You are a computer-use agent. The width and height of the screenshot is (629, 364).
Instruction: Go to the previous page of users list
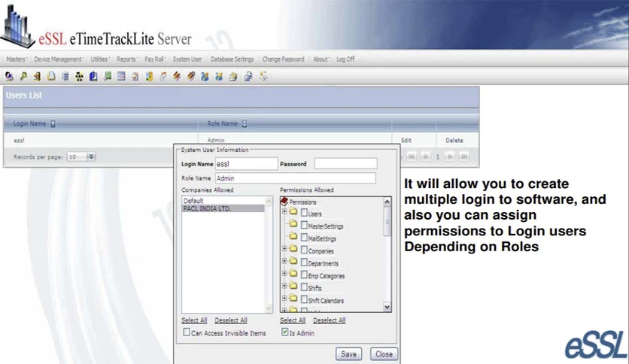426,156
